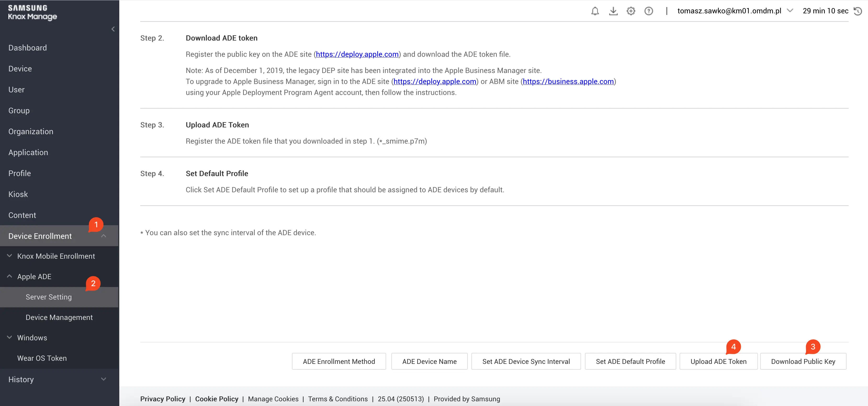This screenshot has width=868, height=406.
Task: Collapse the Apple ADE chevron
Action: tap(9, 276)
